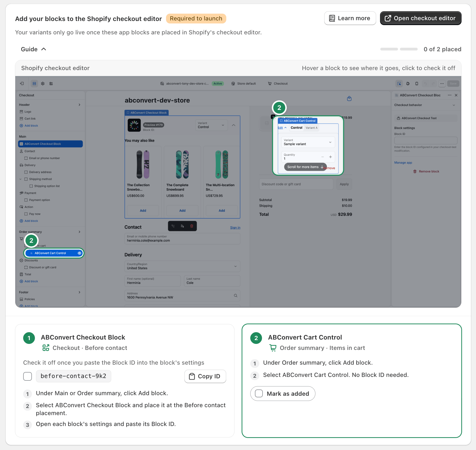Select Payment option in the sidebar tree

point(40,200)
